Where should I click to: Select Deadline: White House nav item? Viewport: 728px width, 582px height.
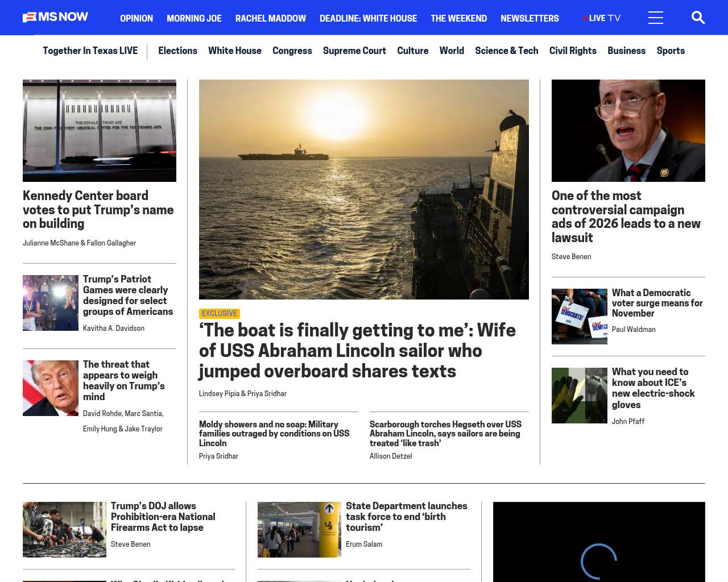tap(368, 19)
